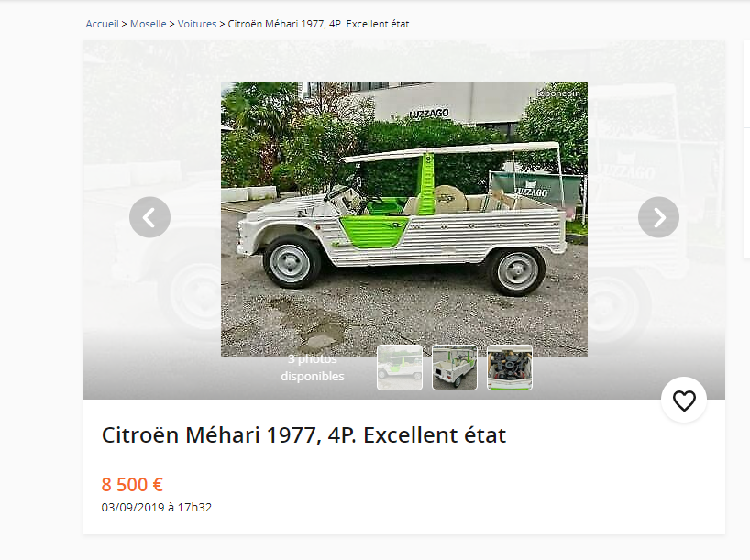This screenshot has height=560, width=750.
Task: Go to Accueil in the breadcrumb
Action: [102, 24]
